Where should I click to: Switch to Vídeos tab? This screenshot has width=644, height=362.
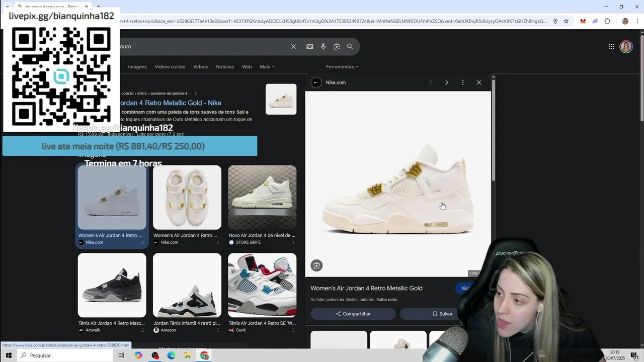coord(200,67)
